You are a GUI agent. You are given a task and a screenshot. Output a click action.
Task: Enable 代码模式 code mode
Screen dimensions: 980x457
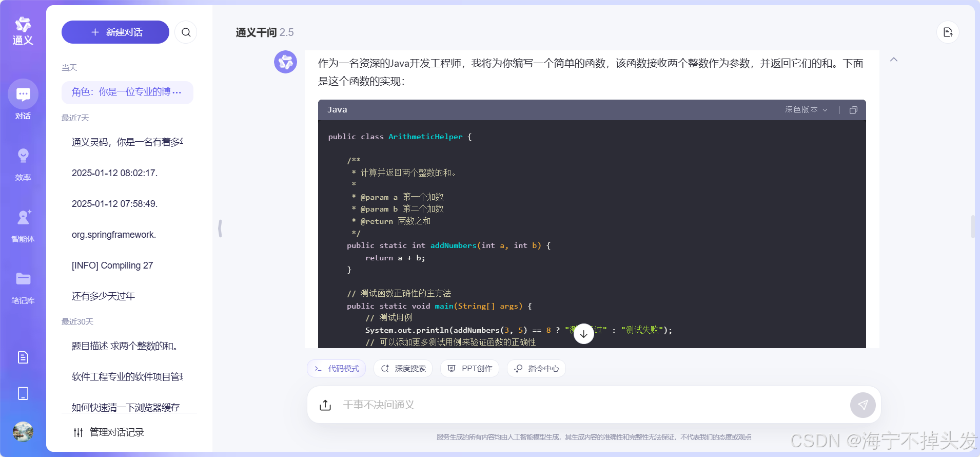click(337, 369)
